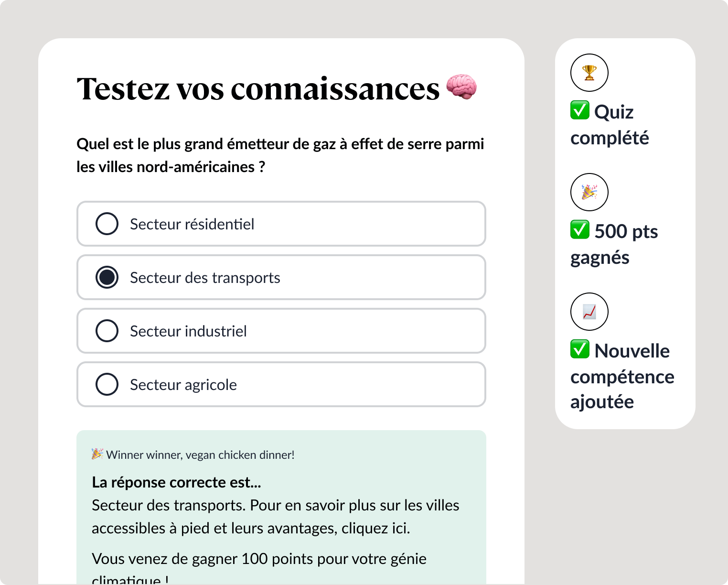
Task: Click the confetti emoji in the winner message
Action: 97,454
